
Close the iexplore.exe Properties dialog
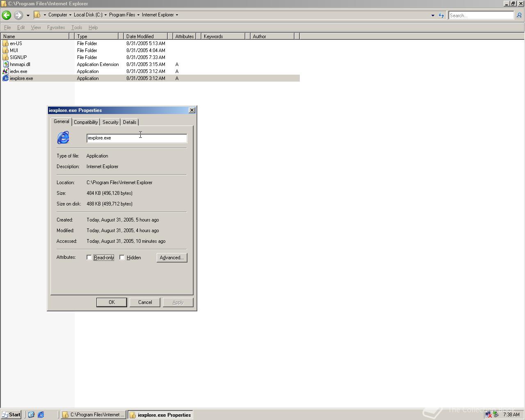[x=192, y=110]
